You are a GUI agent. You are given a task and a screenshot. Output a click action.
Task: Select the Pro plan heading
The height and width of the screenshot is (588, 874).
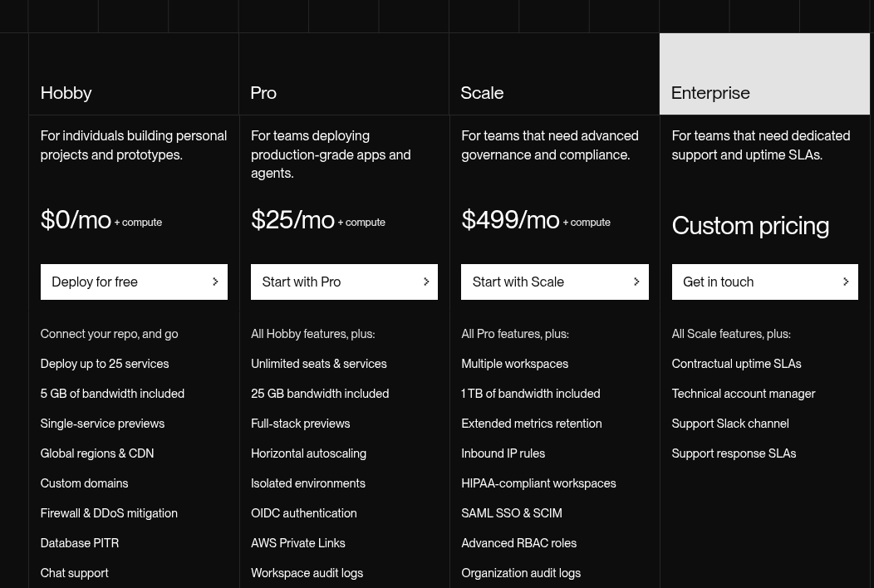pos(263,93)
